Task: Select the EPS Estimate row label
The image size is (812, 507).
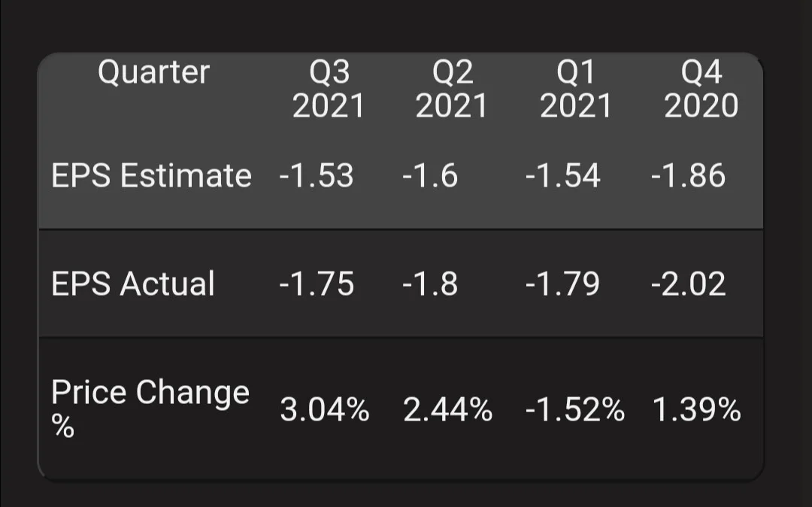Action: 151,175
